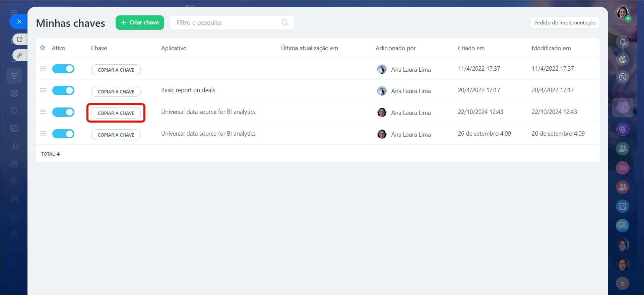Image resolution: width=644 pixels, height=295 pixels.
Task: Click Pedido de implementação button
Action: (565, 23)
